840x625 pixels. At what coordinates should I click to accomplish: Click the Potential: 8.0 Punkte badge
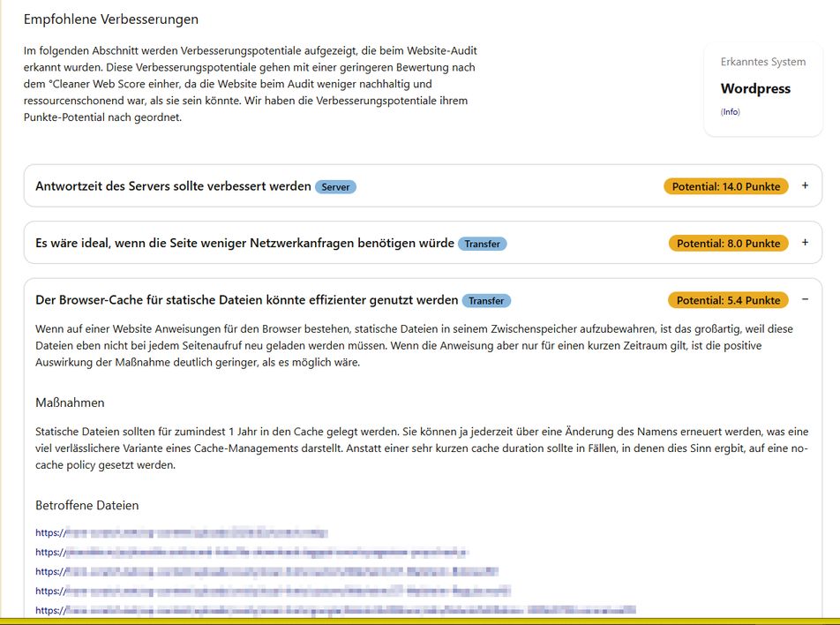[x=729, y=243]
